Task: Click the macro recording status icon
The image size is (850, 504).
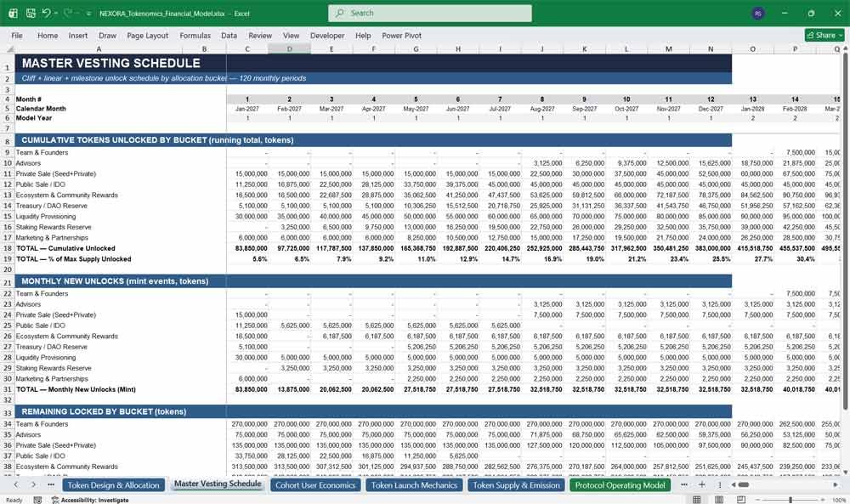Action: [37, 500]
